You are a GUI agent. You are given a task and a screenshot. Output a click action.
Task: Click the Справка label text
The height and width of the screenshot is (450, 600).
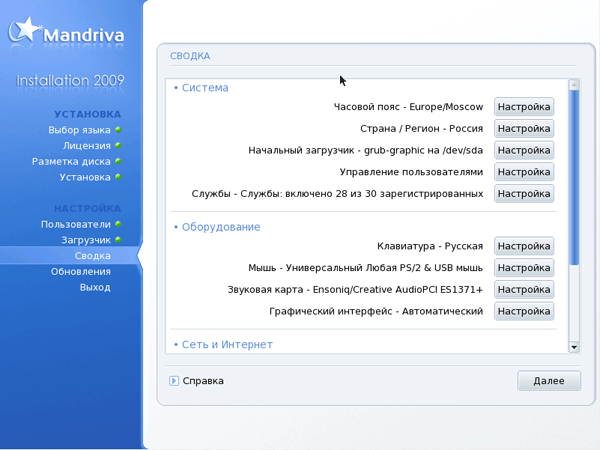click(203, 381)
